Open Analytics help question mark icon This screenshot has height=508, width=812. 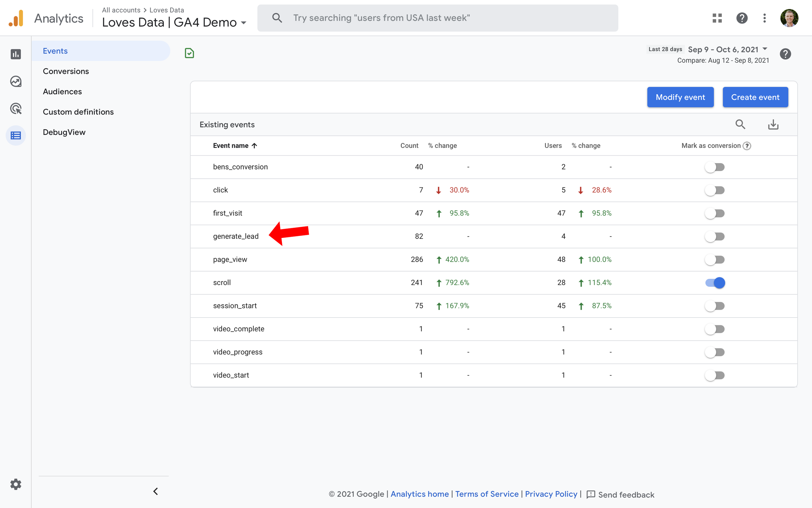742,18
